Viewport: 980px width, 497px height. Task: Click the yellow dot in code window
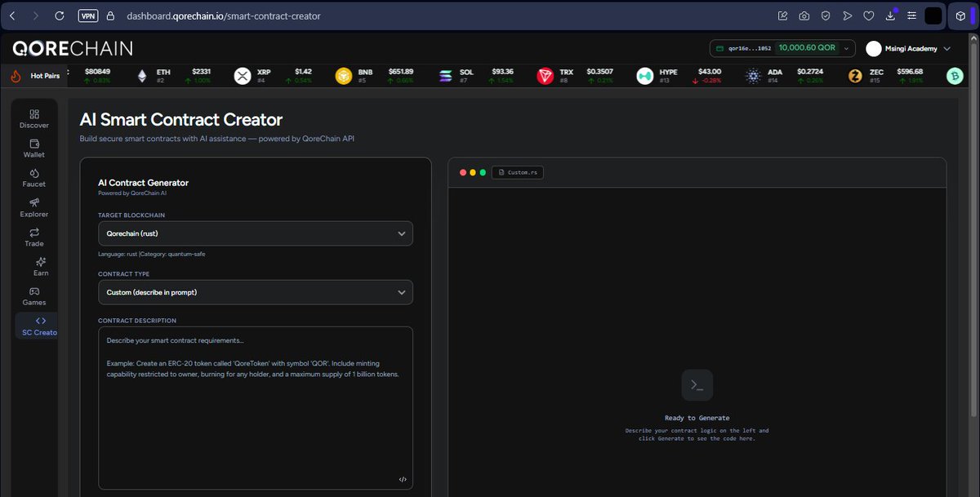(x=473, y=172)
